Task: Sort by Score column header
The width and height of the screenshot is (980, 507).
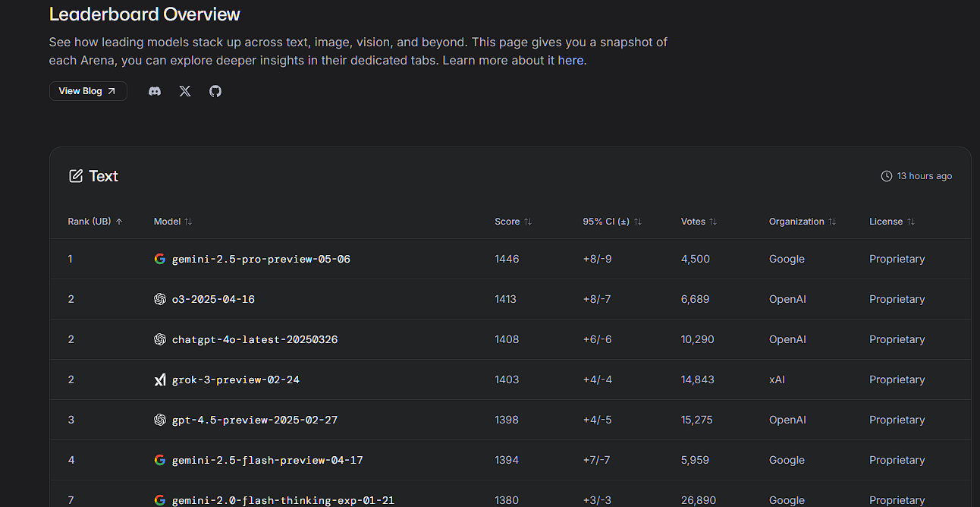Action: (x=514, y=222)
